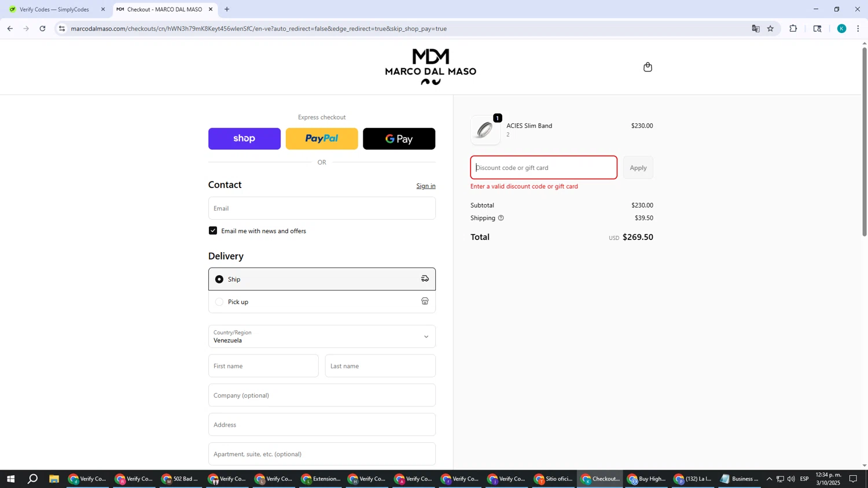The height and width of the screenshot is (488, 868).
Task: Open the shopping cart bag icon
Action: (648, 67)
